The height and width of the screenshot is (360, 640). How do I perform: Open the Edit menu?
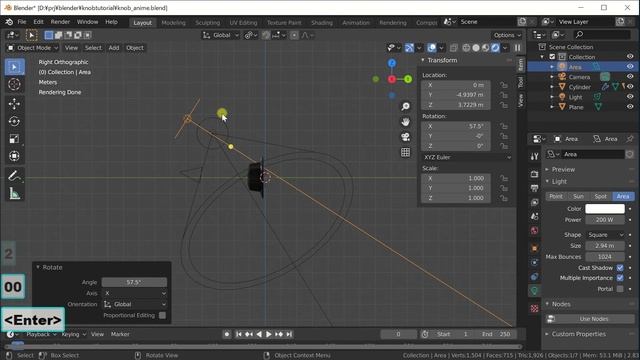click(38, 22)
